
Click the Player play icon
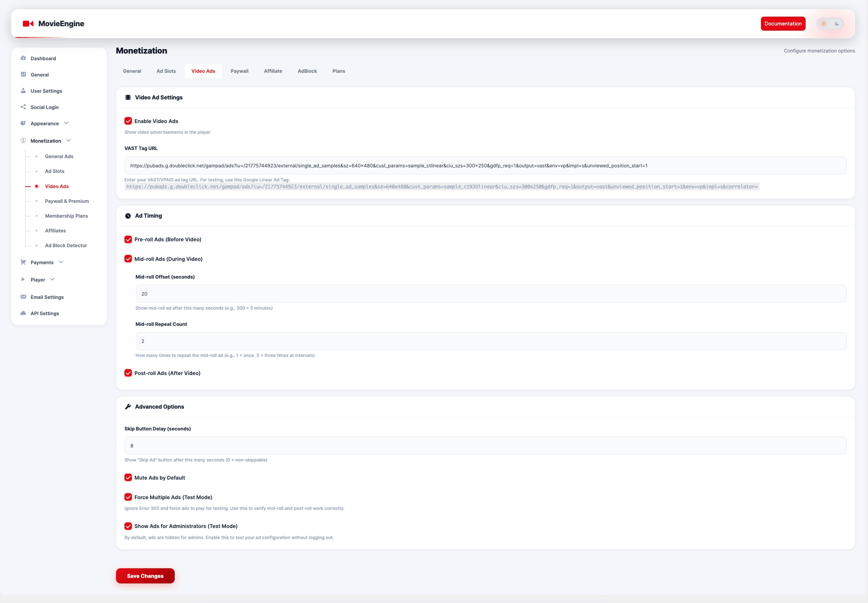(23, 279)
